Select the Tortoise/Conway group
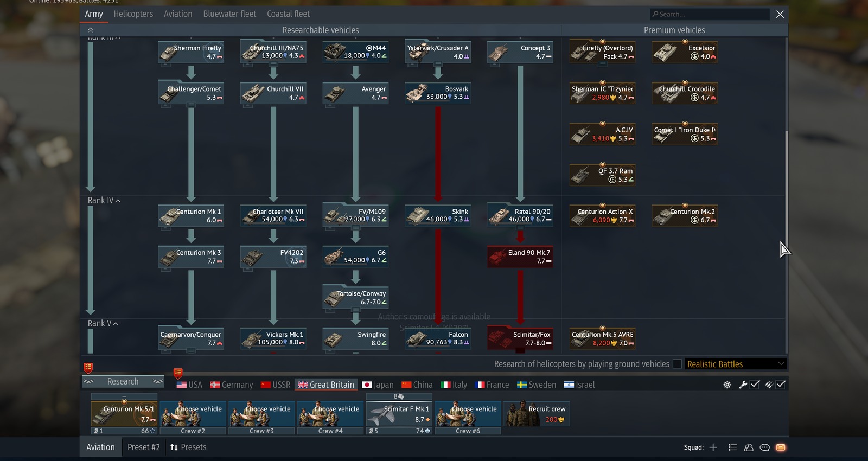The width and height of the screenshot is (868, 461). pyautogui.click(x=355, y=298)
